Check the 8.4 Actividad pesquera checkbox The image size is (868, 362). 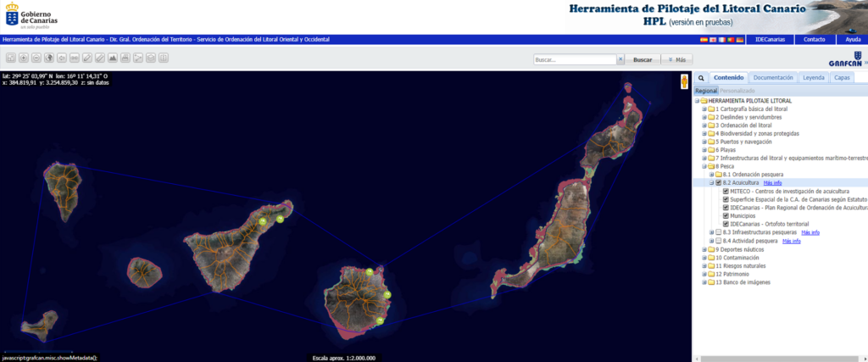coord(719,241)
